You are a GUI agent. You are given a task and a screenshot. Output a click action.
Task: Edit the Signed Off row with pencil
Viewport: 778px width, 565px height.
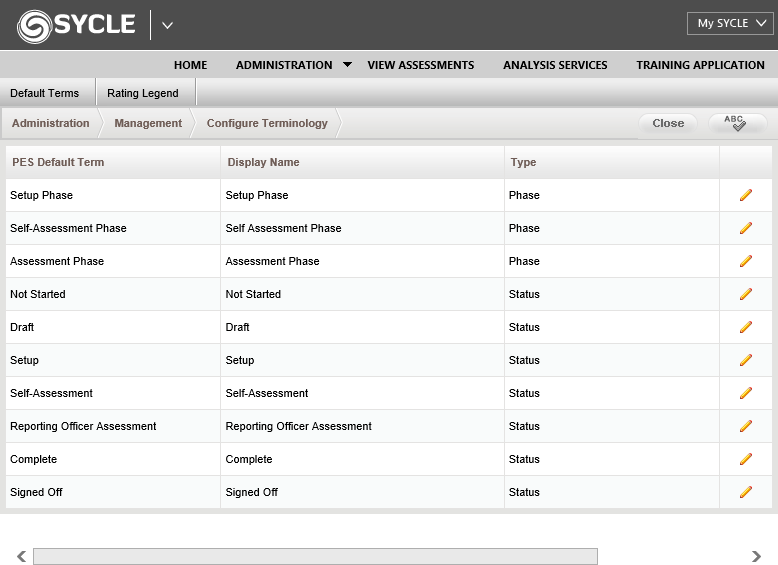click(x=746, y=492)
